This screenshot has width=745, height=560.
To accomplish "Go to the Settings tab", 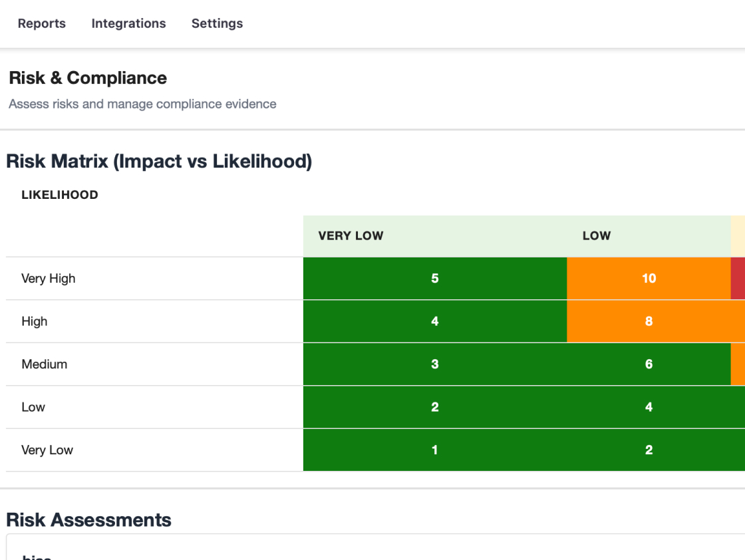I will pos(217,23).
